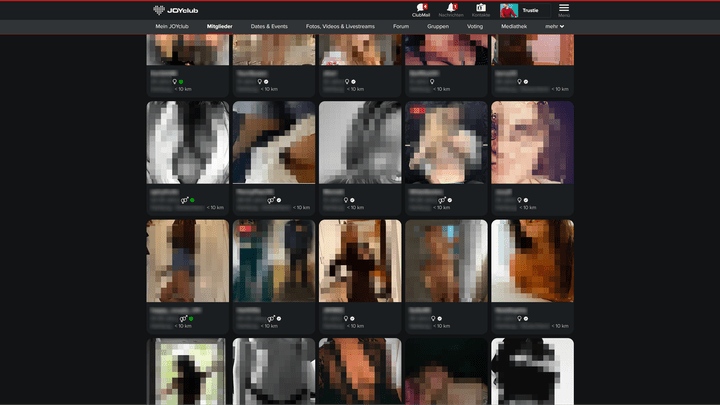Open bottom-right thumbnail with white background
This screenshot has width=720, height=405.
pos(532,372)
